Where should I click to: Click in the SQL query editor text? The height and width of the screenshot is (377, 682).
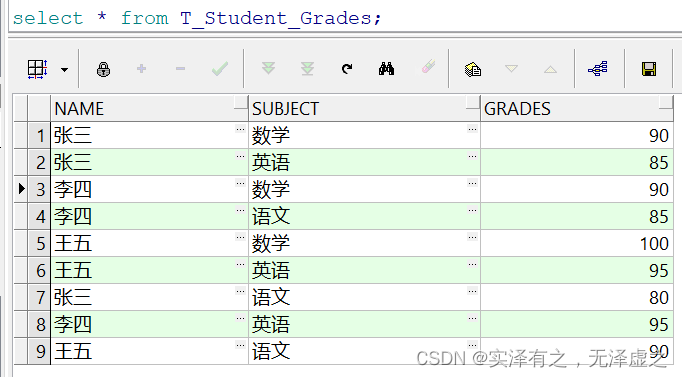point(197,18)
